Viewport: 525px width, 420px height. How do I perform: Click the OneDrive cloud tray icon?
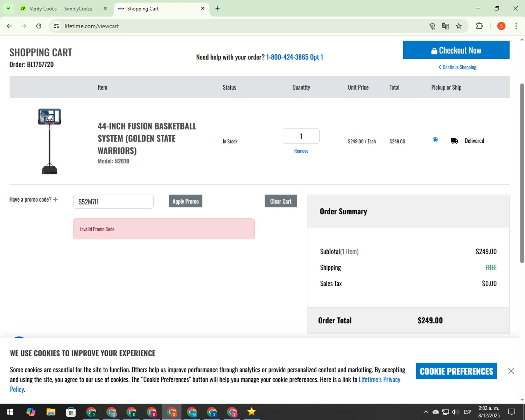[x=436, y=412]
